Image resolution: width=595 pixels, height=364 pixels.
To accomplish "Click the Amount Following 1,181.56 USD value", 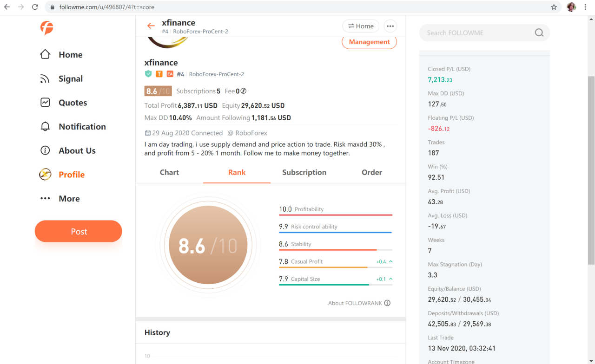I will click(x=271, y=118).
